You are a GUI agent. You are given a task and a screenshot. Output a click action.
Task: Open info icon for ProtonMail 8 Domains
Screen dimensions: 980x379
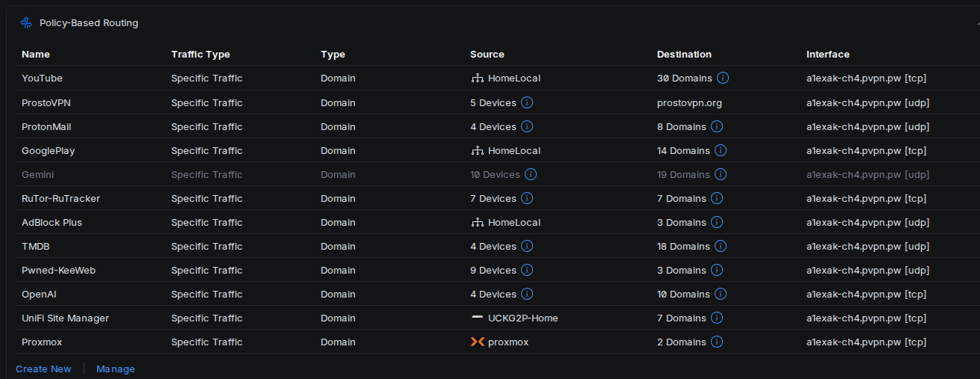(x=717, y=126)
